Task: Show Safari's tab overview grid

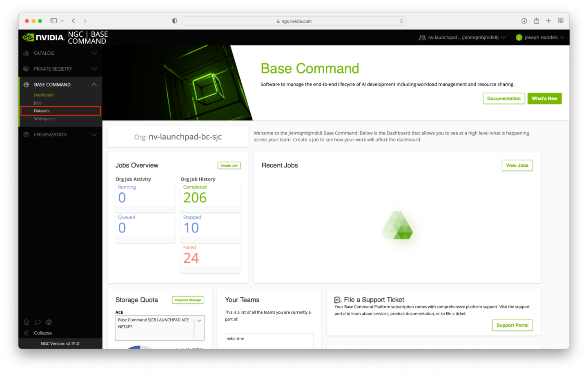Action: (561, 21)
